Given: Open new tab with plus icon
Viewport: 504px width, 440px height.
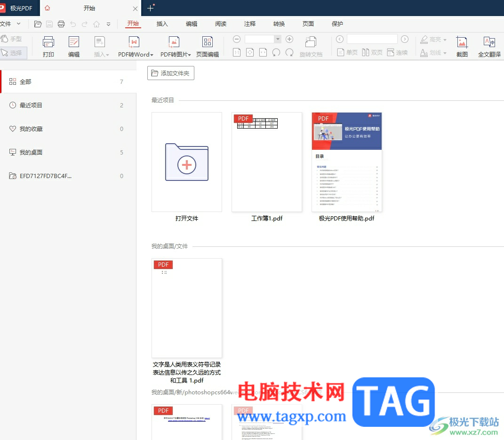Looking at the screenshot, I should tap(151, 8).
